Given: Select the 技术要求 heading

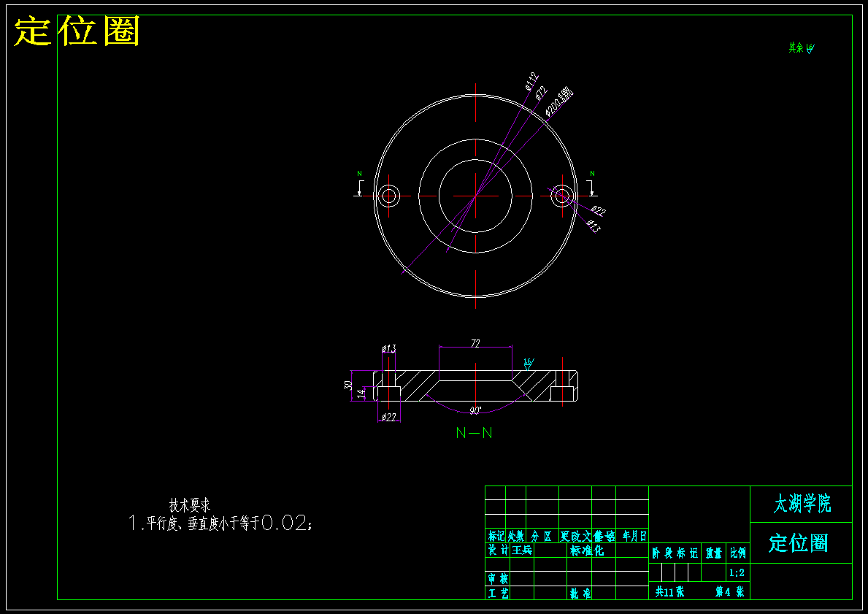Looking at the screenshot, I should coord(190,505).
